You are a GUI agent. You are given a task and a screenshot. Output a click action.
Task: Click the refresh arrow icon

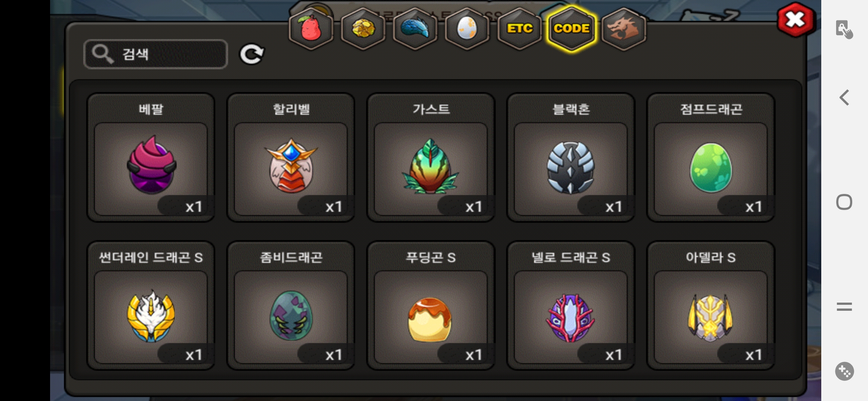[252, 55]
